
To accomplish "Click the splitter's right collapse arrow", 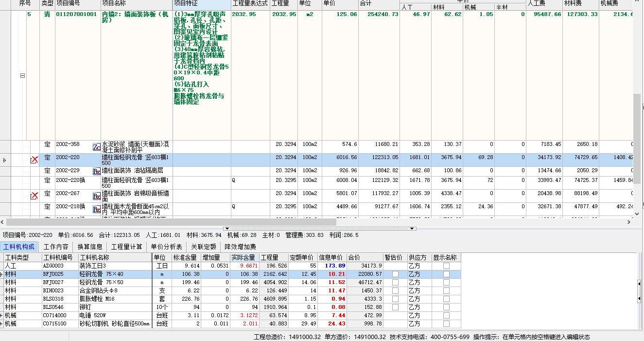I will pos(413,228).
